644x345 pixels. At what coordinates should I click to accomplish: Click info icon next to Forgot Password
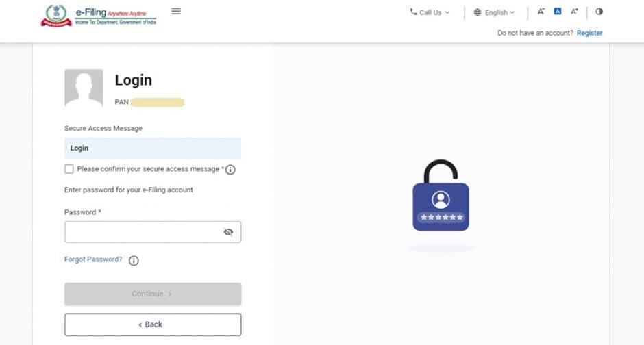point(134,261)
